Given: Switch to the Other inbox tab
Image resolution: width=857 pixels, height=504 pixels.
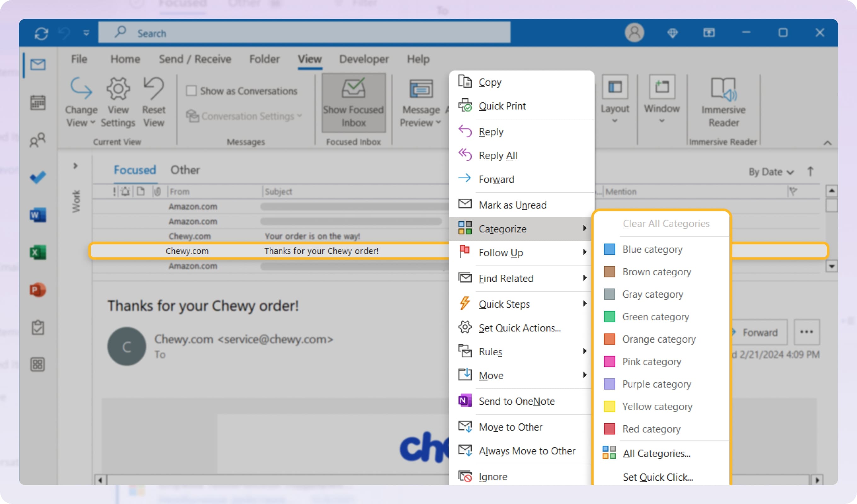Looking at the screenshot, I should tap(185, 170).
